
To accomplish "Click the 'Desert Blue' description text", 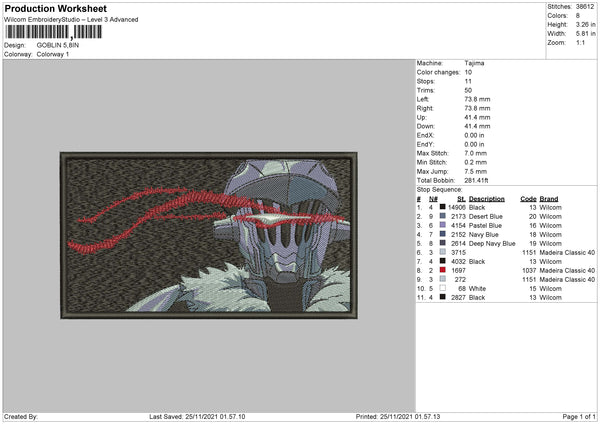I will pos(486,217).
